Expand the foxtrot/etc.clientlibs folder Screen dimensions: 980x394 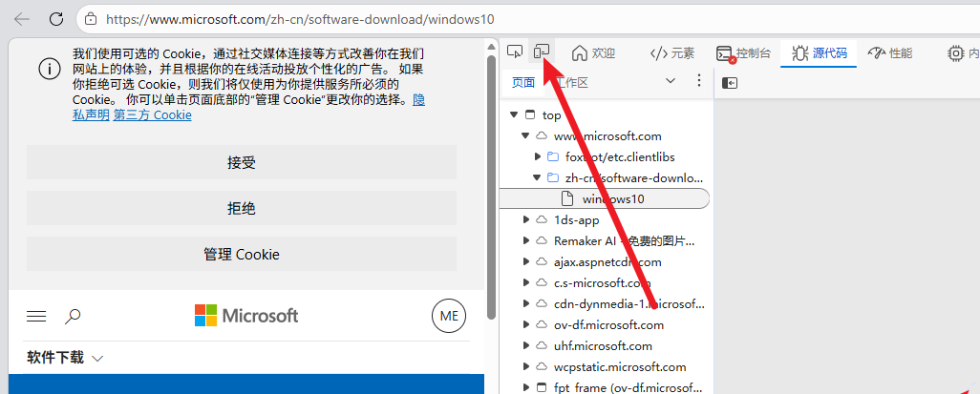tap(536, 156)
